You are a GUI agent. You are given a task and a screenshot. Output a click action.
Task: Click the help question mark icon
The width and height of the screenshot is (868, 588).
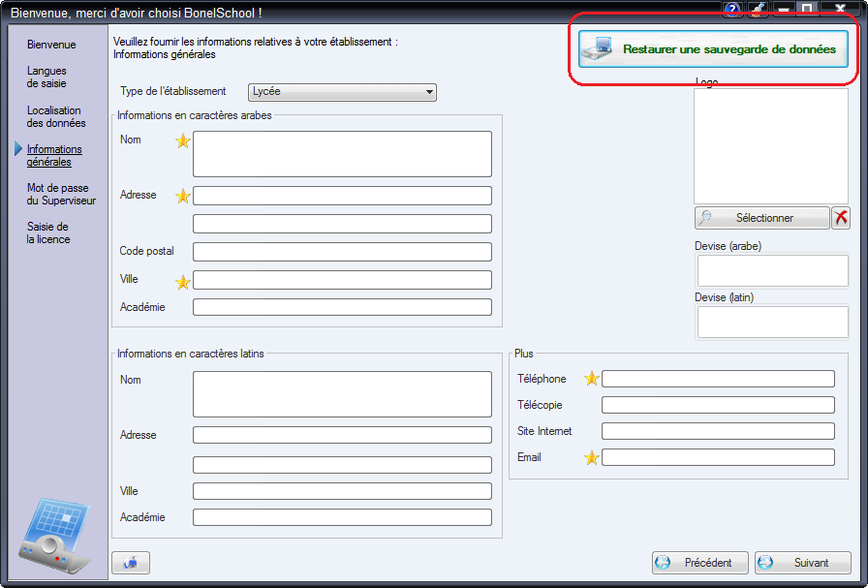coord(732,10)
